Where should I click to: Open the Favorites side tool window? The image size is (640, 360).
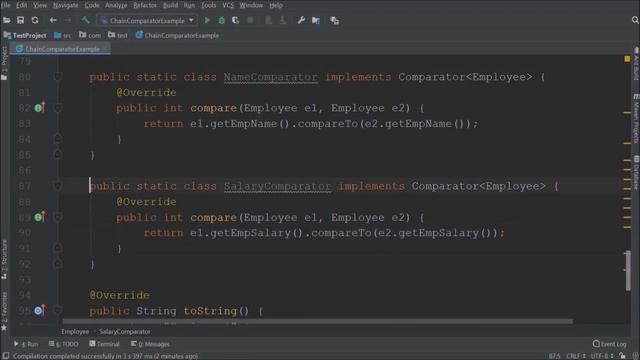[4, 311]
